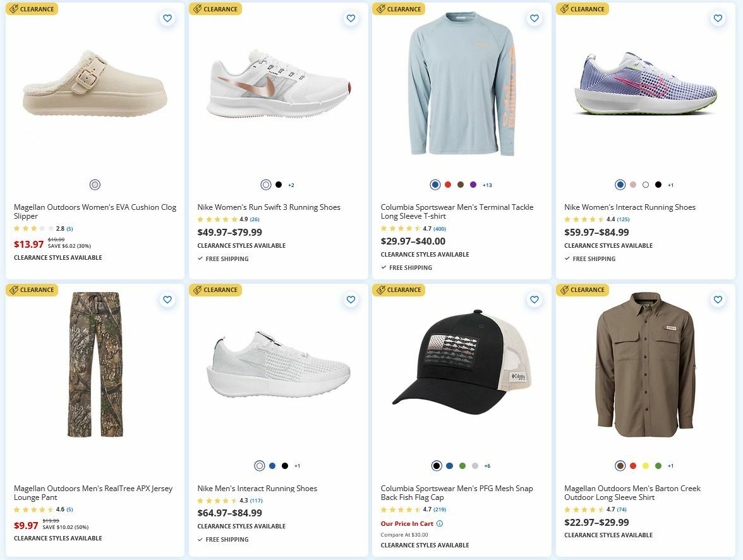This screenshot has height=560, width=743.
Task: Add the Nike Women's Interact Running Shoes to wishlist
Action: [717, 18]
